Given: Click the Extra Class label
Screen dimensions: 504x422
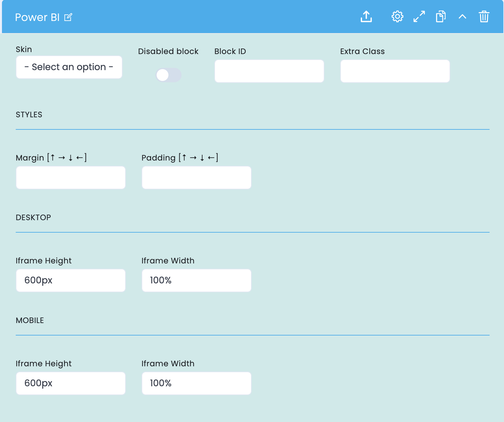Looking at the screenshot, I should (x=362, y=51).
